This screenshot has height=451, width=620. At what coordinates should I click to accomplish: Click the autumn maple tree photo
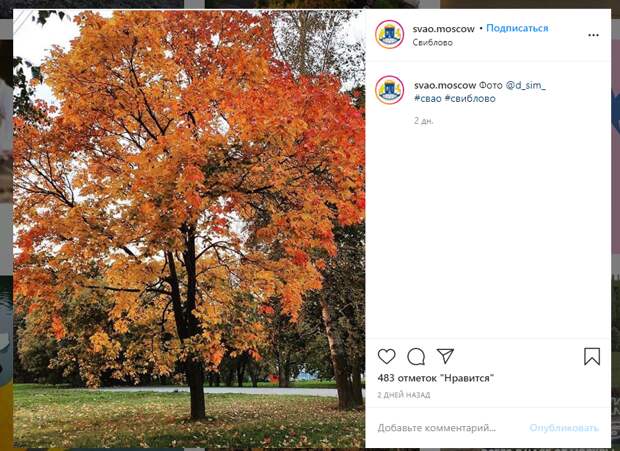[x=189, y=228]
